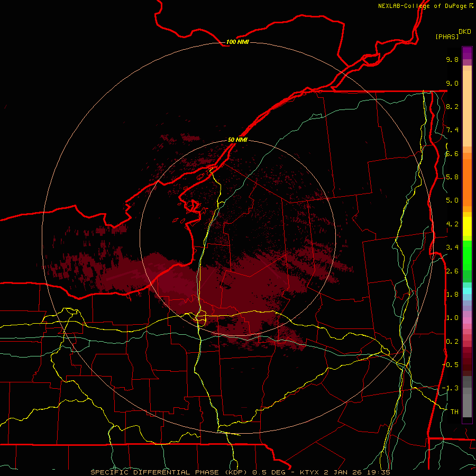Click the [PHAS] unit label
The image size is (476, 476).
pyautogui.click(x=447, y=36)
